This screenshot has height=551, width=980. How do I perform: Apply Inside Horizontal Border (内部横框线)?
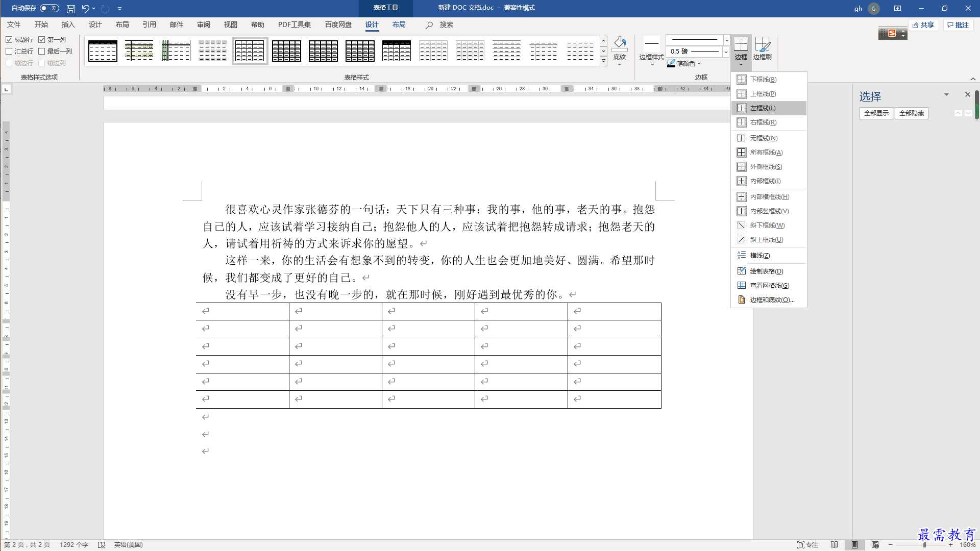point(769,197)
